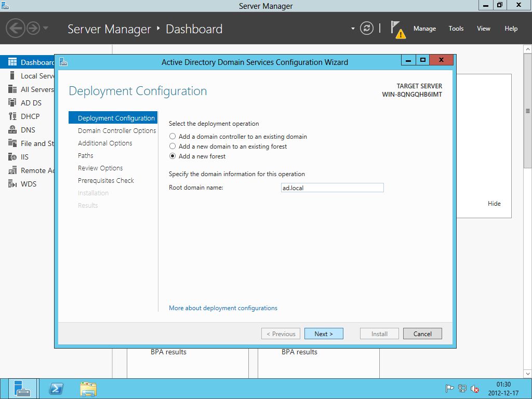Go to Deployment Configuration wizard step
The width and height of the screenshot is (532, 399).
click(x=113, y=118)
